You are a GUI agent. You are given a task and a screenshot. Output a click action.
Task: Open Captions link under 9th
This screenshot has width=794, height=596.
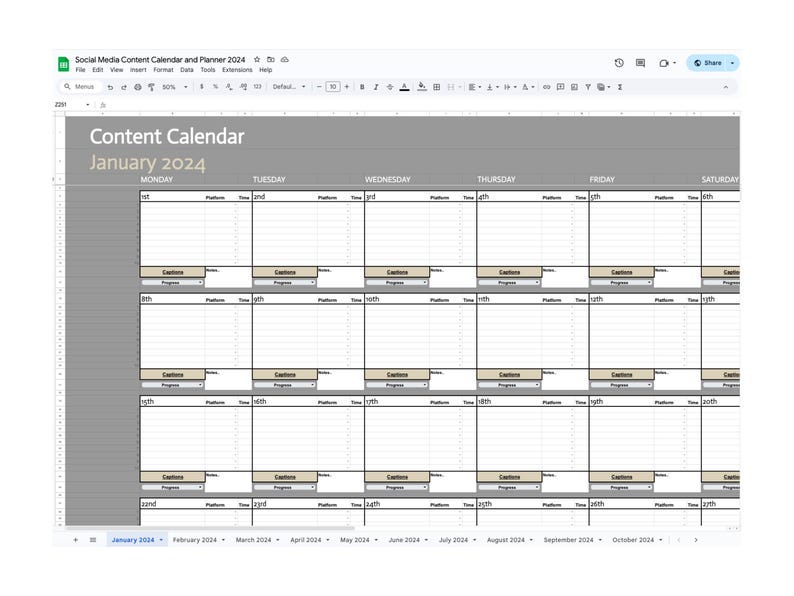pyautogui.click(x=285, y=374)
